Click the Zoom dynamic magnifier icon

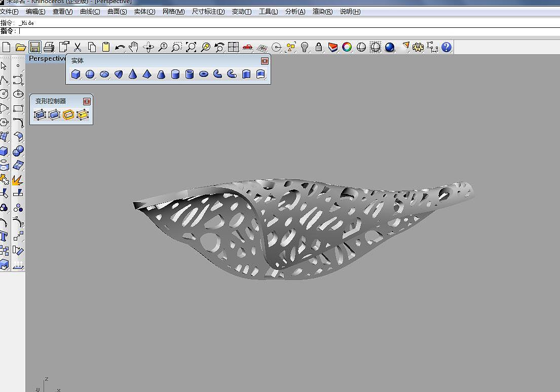click(x=163, y=47)
